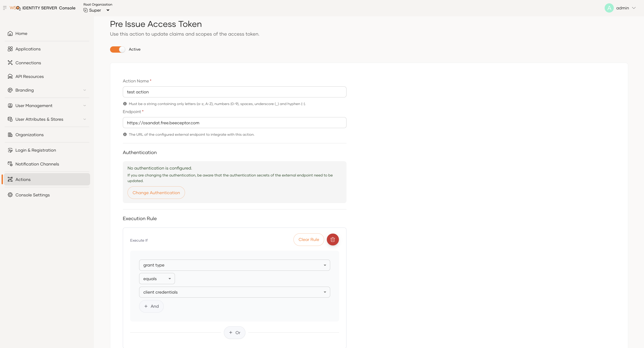Select the Connections icon
644x348 pixels.
pos(10,62)
